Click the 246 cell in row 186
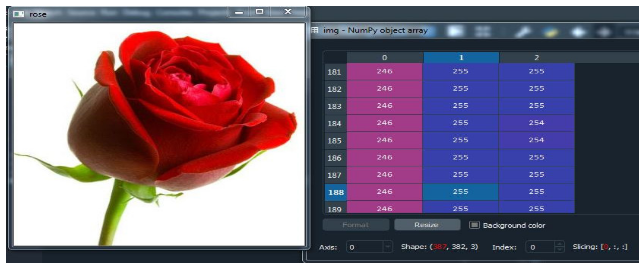The width and height of the screenshot is (644, 269). click(x=385, y=158)
